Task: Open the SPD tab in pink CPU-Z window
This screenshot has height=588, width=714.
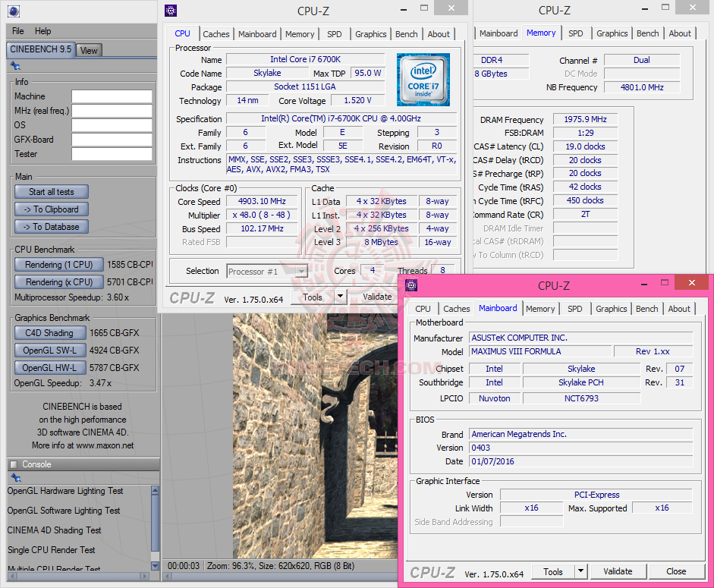Action: [574, 309]
